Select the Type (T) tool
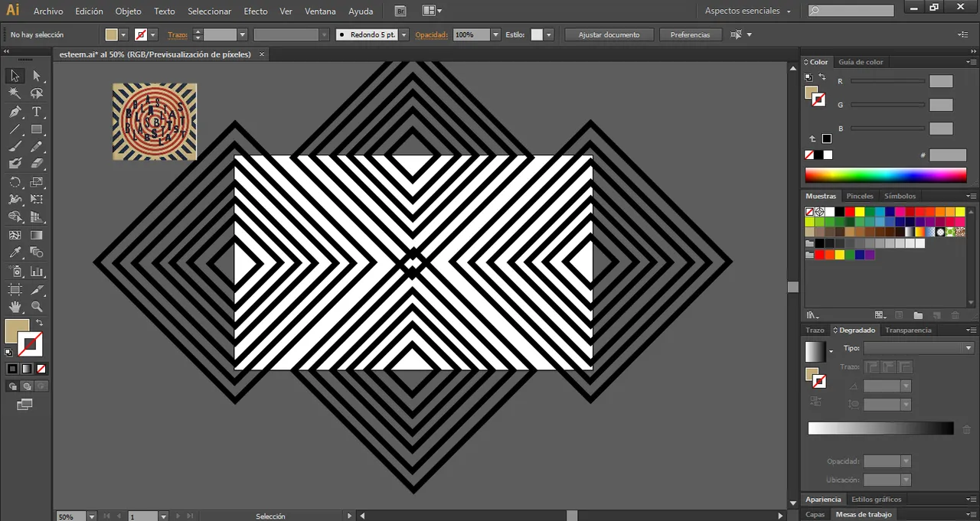980x521 pixels. click(x=36, y=112)
